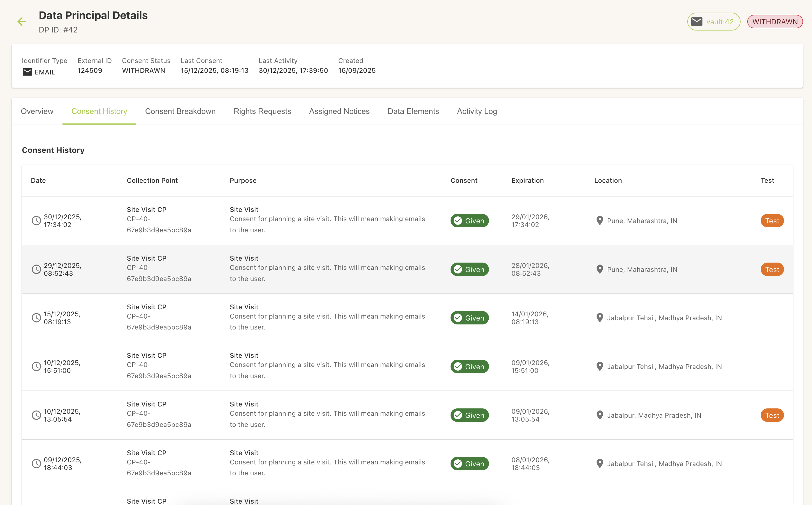Open the Assigned Notices tab

[x=339, y=111]
